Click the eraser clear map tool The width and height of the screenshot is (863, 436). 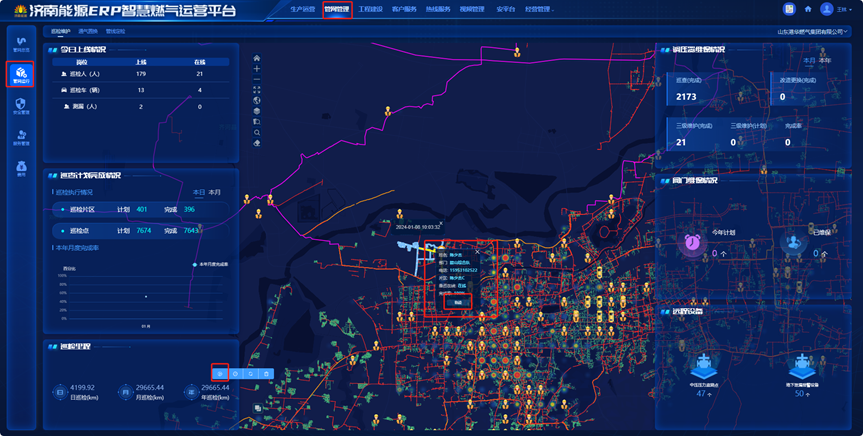pos(256,143)
